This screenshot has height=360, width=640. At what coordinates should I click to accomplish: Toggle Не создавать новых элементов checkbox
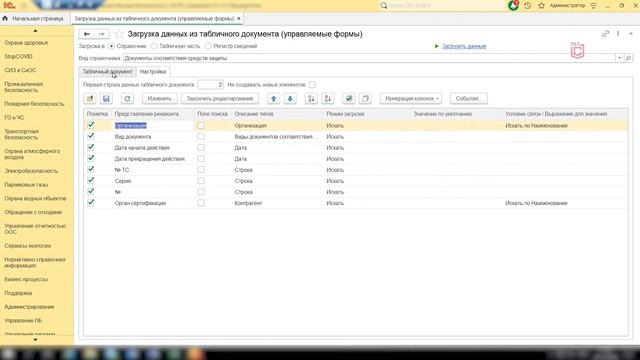pos(312,85)
